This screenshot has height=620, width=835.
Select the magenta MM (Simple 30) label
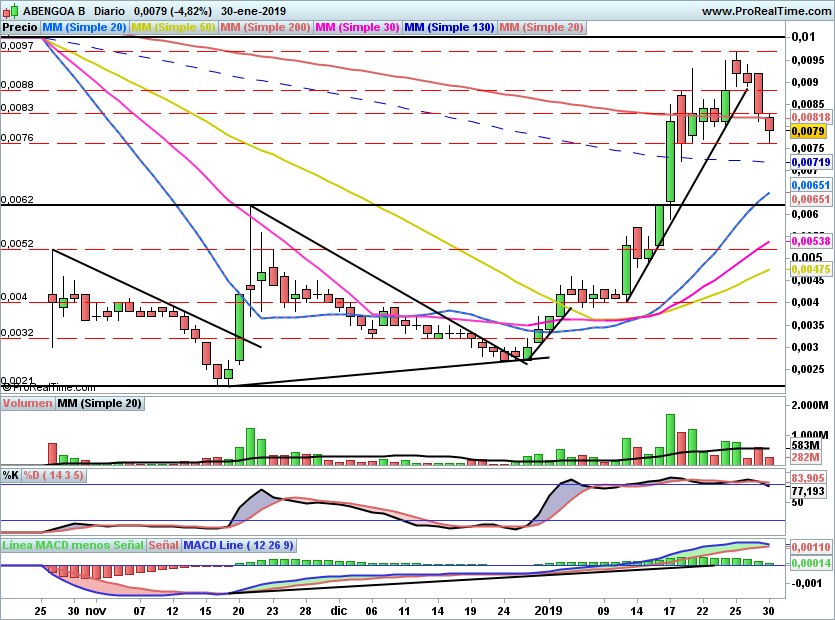[x=356, y=28]
